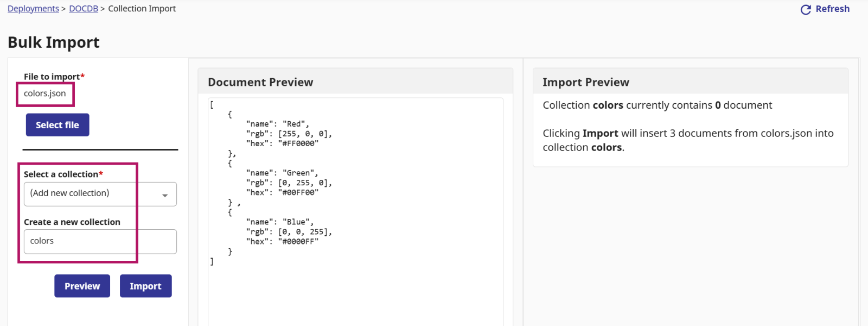Click the File to import label
This screenshot has height=326, width=868.
tap(52, 77)
